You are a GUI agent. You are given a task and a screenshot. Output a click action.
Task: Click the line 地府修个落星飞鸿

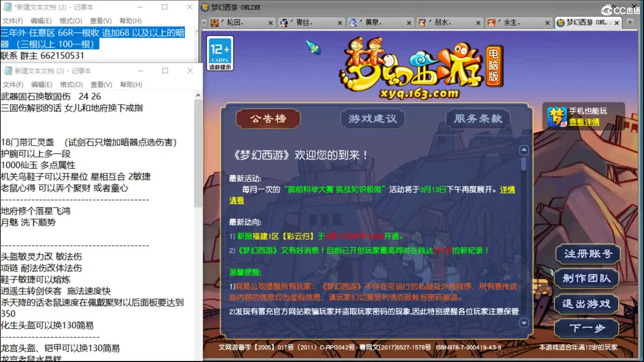point(36,211)
